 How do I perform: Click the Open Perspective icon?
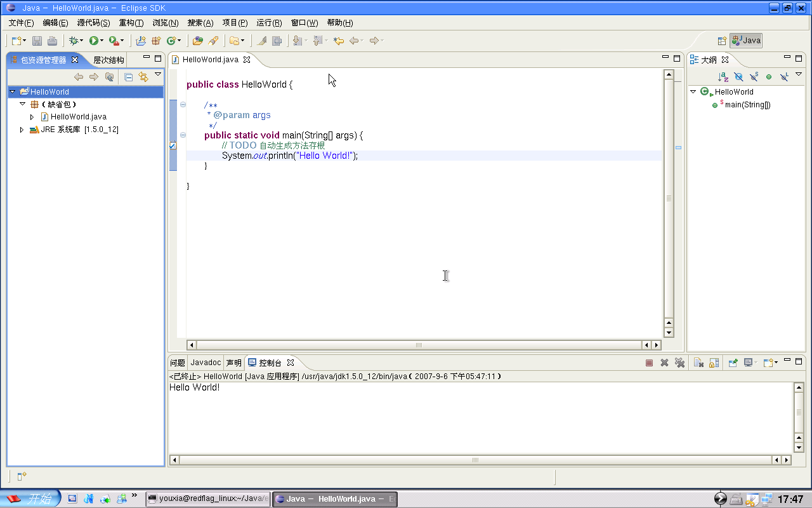pyautogui.click(x=722, y=41)
